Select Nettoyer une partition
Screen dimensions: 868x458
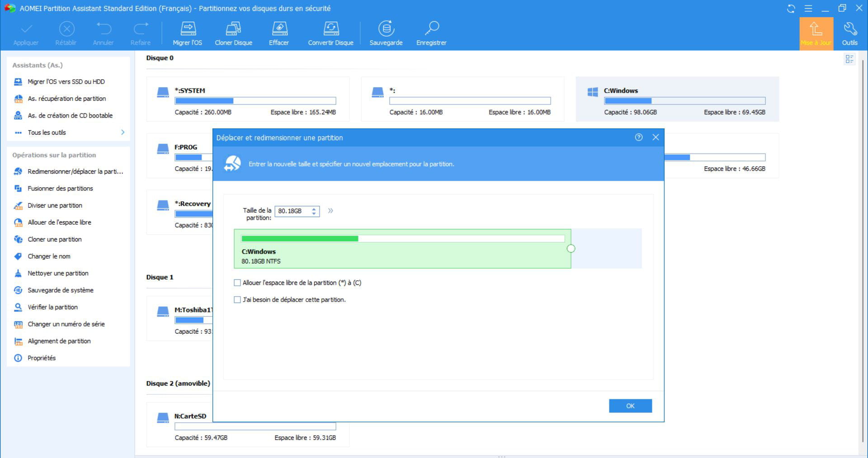58,274
